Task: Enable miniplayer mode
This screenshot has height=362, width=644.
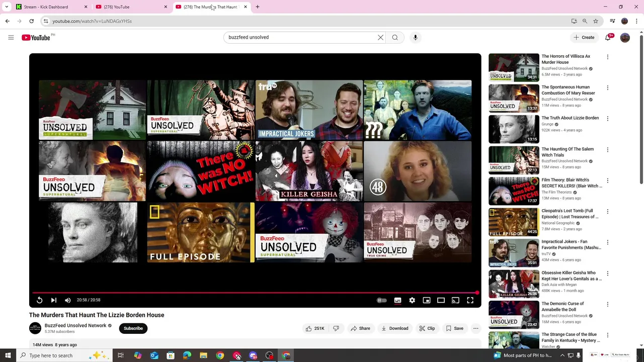Action: pyautogui.click(x=427, y=300)
